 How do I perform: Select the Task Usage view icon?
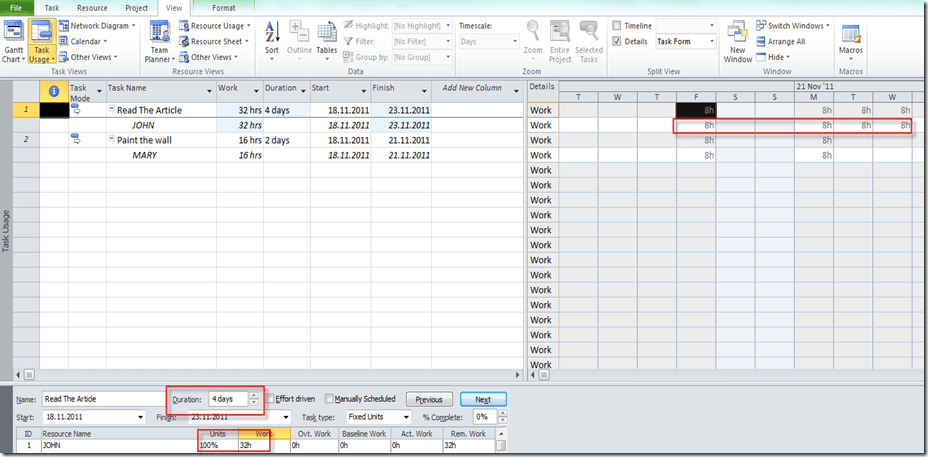click(x=41, y=38)
